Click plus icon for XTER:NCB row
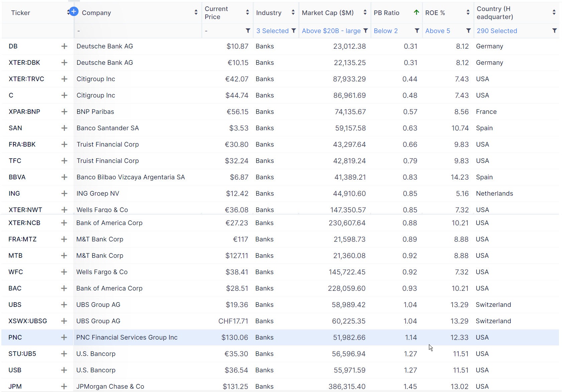The image size is (562, 392). pos(64,223)
